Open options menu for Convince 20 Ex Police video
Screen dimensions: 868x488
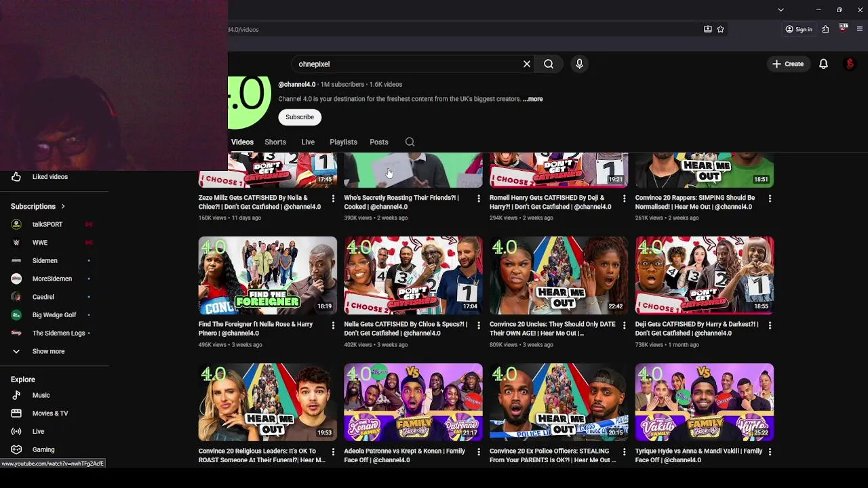pos(624,452)
